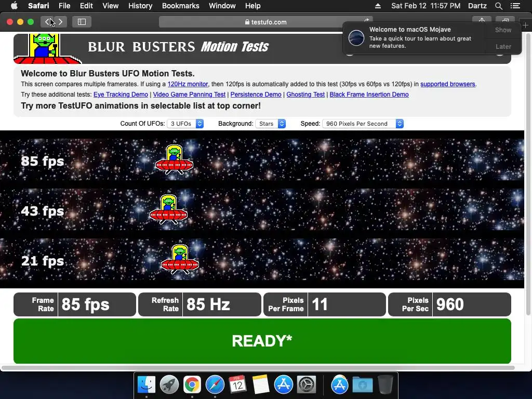Open the Apple menu
532x399 pixels.
[14, 6]
